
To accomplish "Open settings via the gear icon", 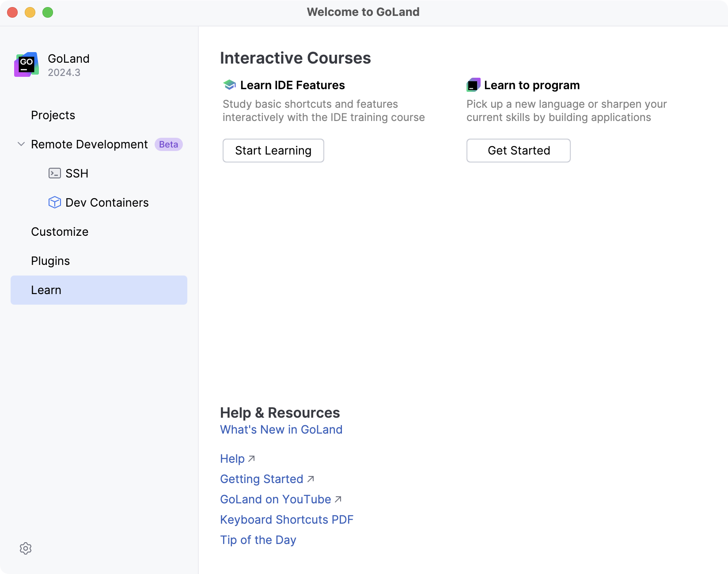I will (26, 548).
